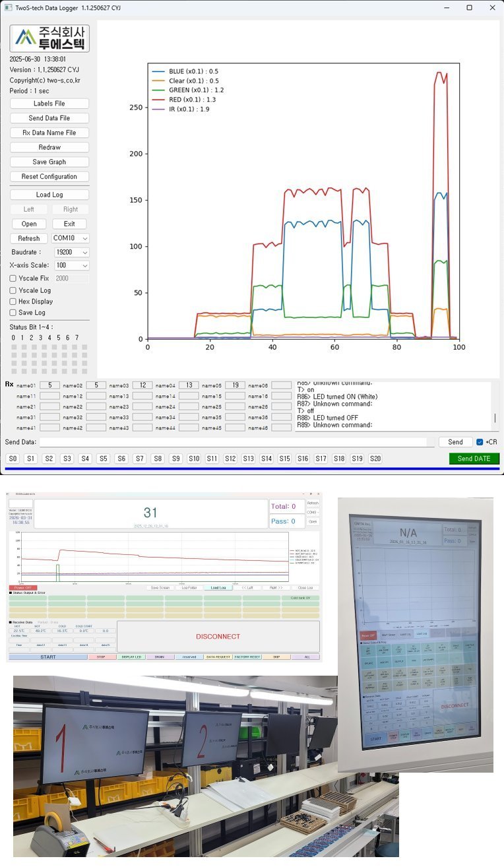Check the Save Log option
504x867 pixels.
(x=14, y=313)
